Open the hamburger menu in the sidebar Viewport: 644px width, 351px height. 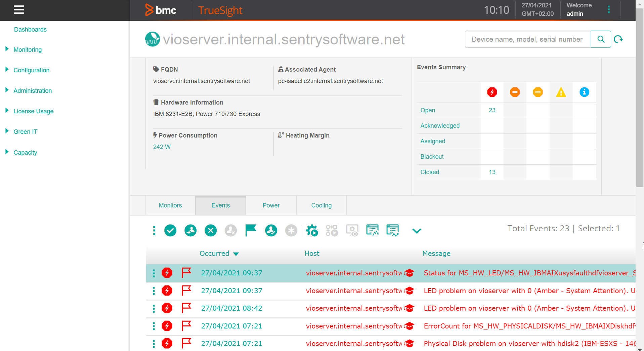(19, 10)
